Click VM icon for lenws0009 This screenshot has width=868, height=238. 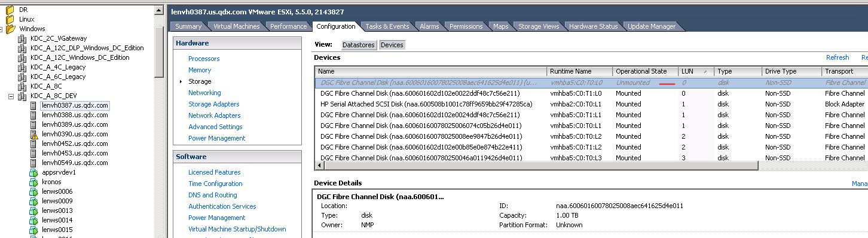[x=34, y=201]
